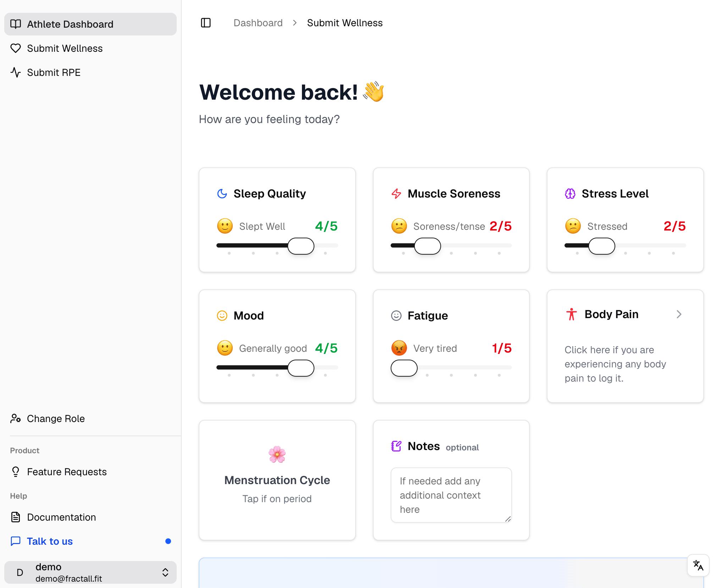
Task: Click the 'Tap if on period' text
Action: pyautogui.click(x=277, y=499)
